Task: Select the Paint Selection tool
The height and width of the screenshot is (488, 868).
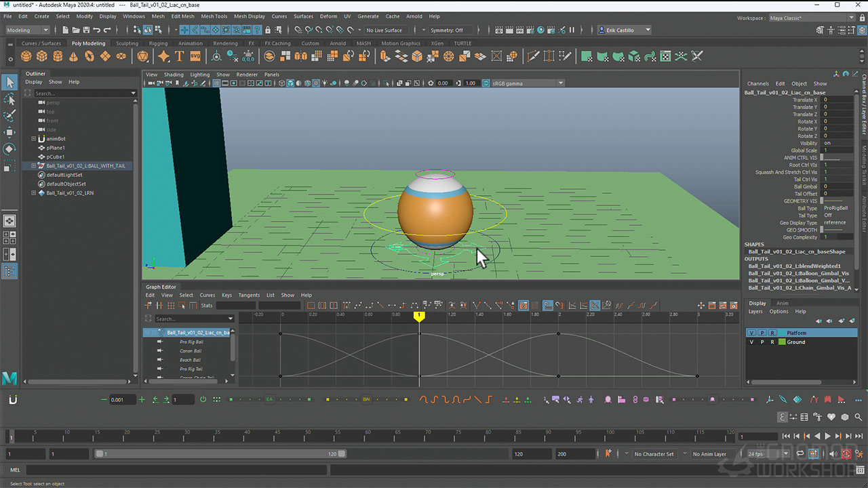Action: (x=9, y=116)
